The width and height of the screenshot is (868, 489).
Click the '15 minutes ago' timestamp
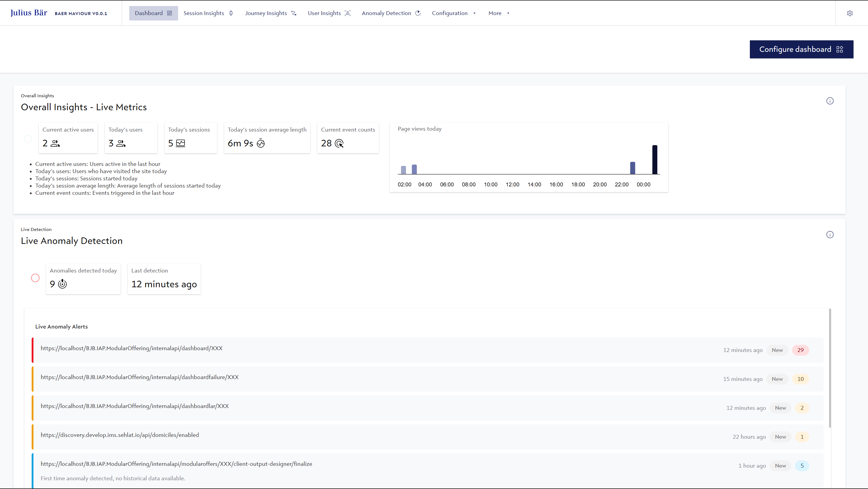743,379
